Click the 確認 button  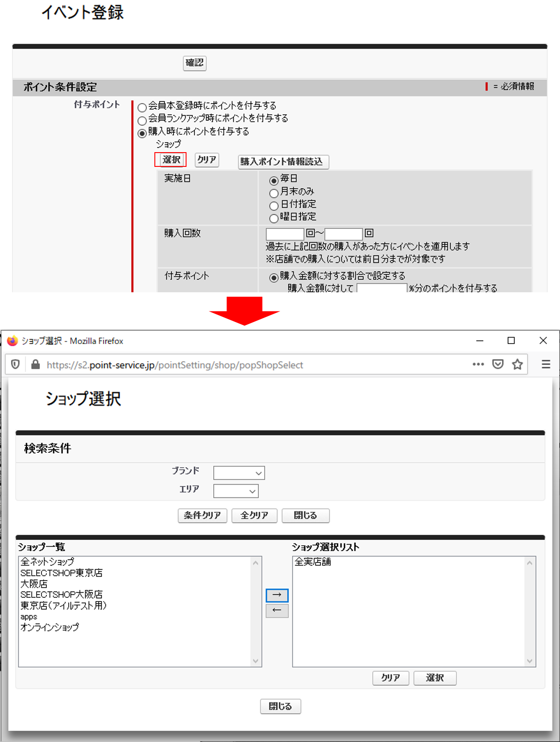click(x=195, y=63)
